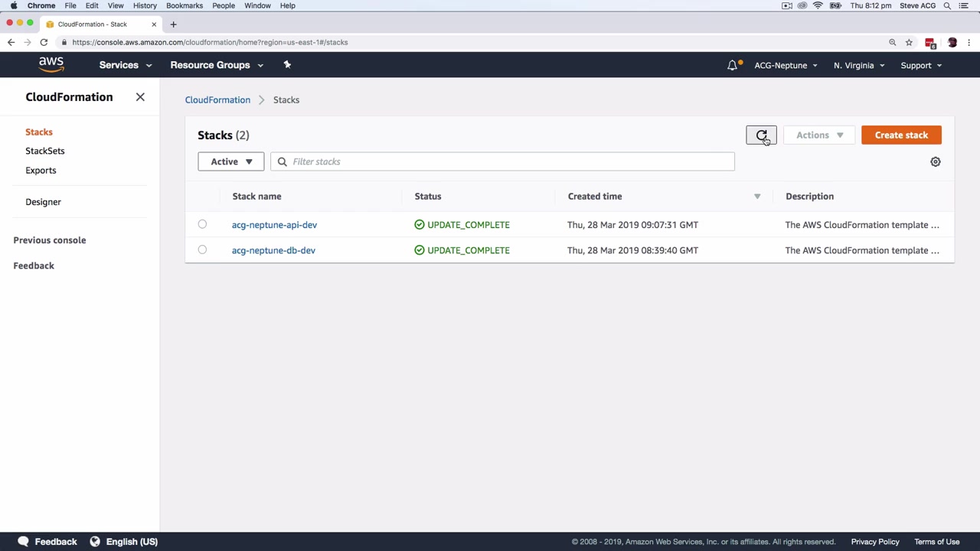Click the Created time sort arrow
Screen dimensions: 980x551
click(757, 197)
